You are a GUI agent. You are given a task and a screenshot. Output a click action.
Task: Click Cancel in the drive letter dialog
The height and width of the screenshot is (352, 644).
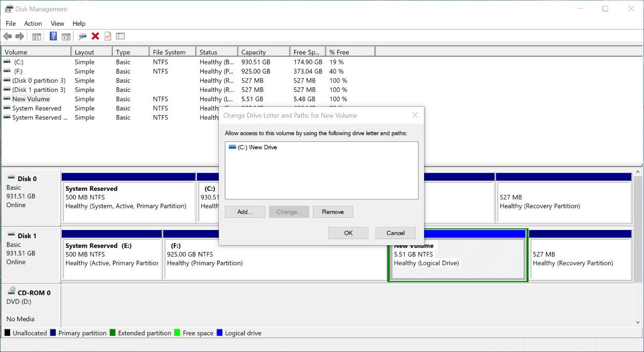coord(396,233)
